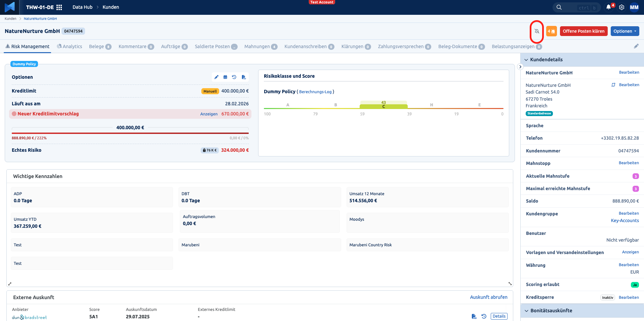Viewport: 644px width, 321px height.
Task: Show credit limit history icon in Optionen
Action: [234, 77]
